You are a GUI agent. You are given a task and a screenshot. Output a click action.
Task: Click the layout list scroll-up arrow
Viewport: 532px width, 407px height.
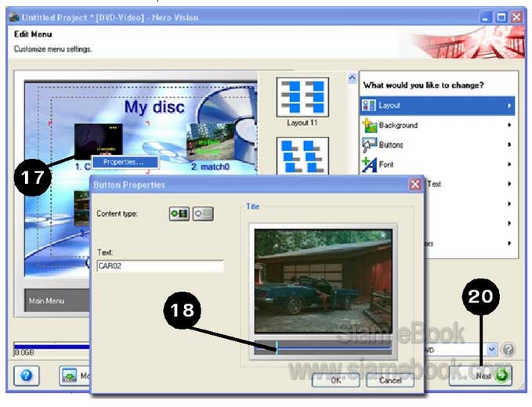352,78
